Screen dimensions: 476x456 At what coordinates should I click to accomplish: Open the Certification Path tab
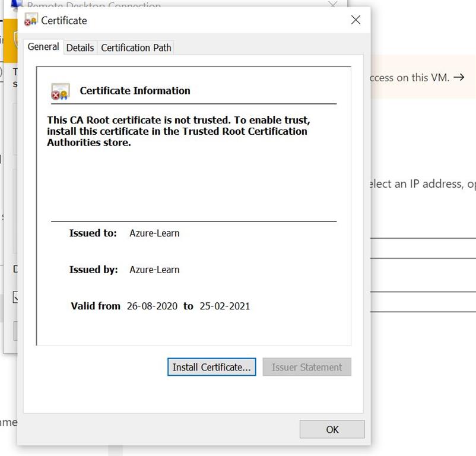click(135, 47)
